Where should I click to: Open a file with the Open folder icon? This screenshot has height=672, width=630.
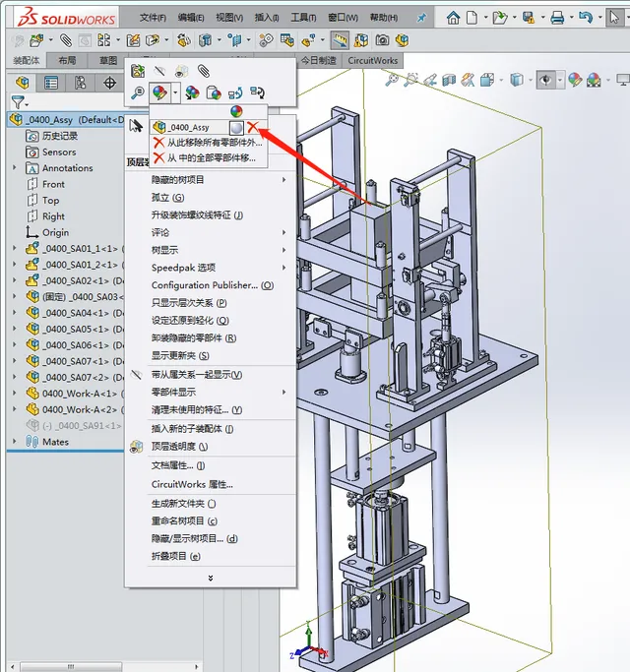pyautogui.click(x=500, y=18)
